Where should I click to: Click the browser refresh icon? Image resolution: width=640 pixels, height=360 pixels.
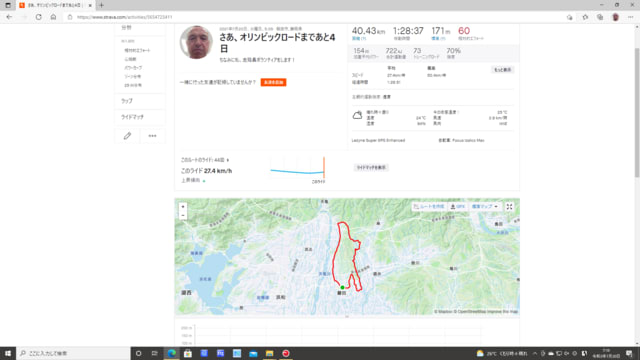[x=38, y=17]
